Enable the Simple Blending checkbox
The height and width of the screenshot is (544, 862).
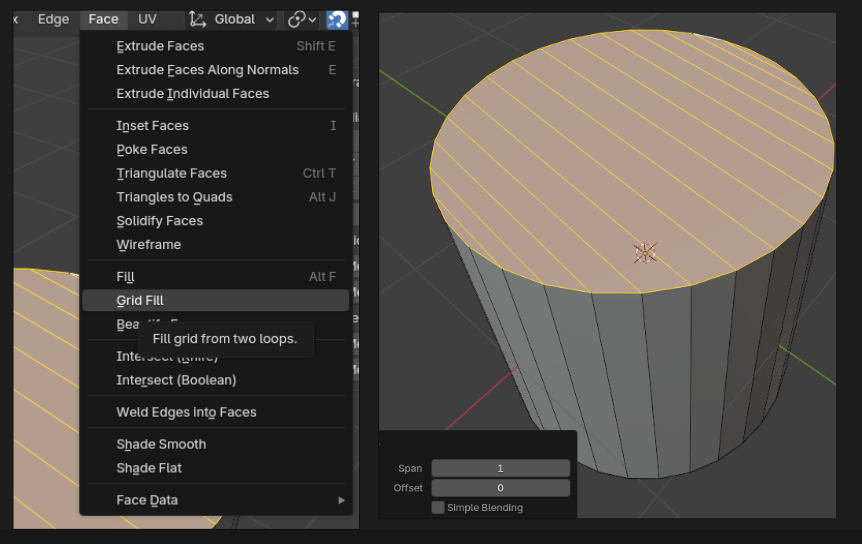(x=438, y=507)
